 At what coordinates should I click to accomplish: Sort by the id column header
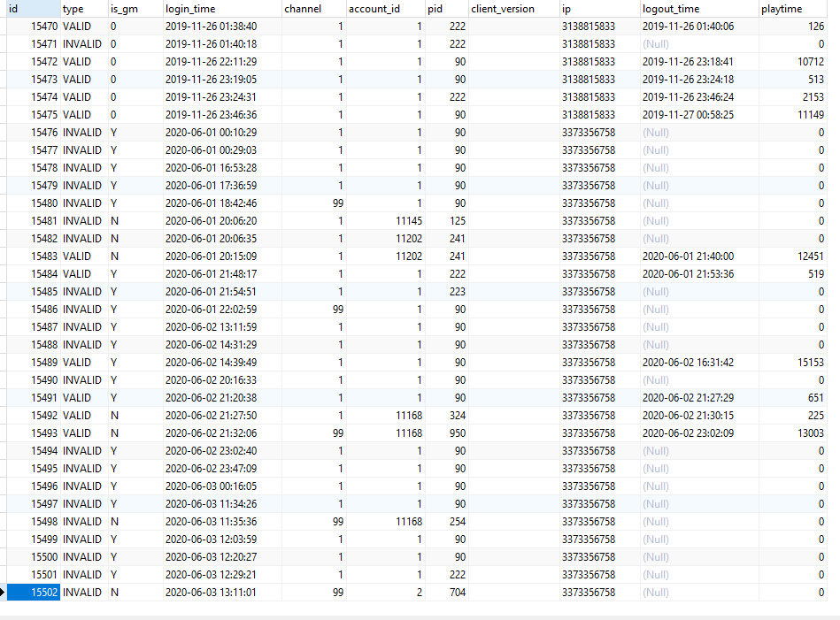pyautogui.click(x=34, y=9)
